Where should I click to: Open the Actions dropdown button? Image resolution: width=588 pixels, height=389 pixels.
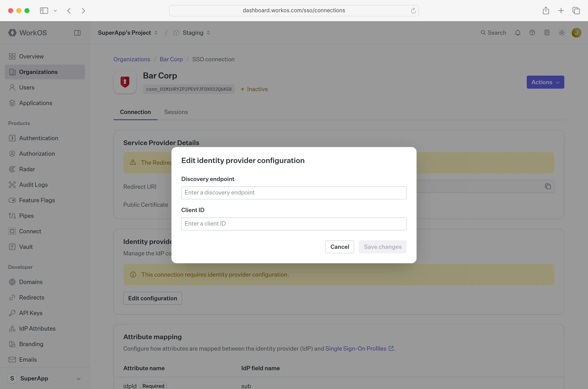pyautogui.click(x=545, y=82)
